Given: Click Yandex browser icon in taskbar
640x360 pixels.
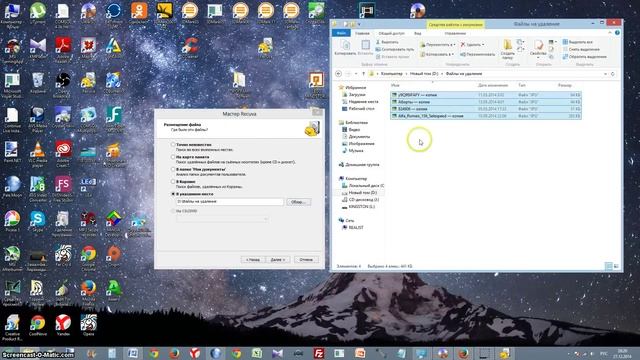Looking at the screenshot, I should click(195, 353).
